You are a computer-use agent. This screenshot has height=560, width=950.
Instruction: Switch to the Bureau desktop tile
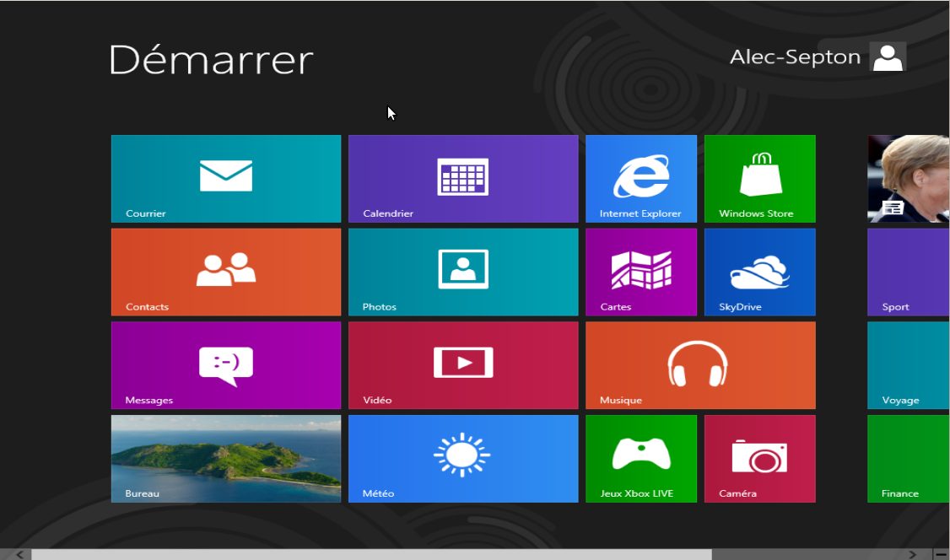(x=225, y=458)
